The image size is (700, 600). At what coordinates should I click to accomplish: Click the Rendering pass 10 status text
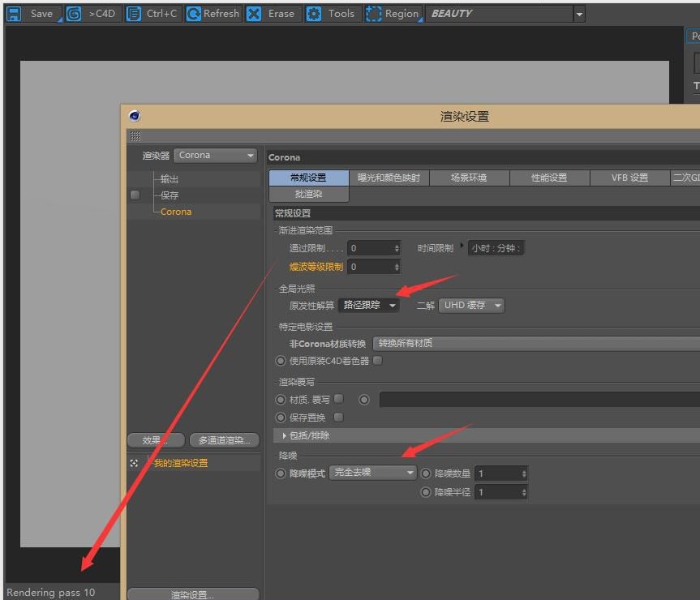point(51,593)
